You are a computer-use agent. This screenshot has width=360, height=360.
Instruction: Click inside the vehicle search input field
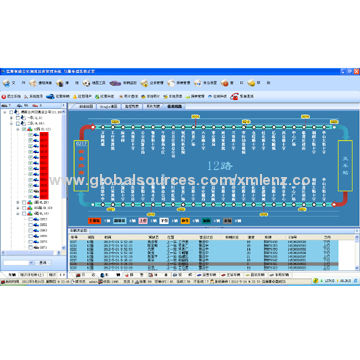pyautogui.click(x=17, y=263)
